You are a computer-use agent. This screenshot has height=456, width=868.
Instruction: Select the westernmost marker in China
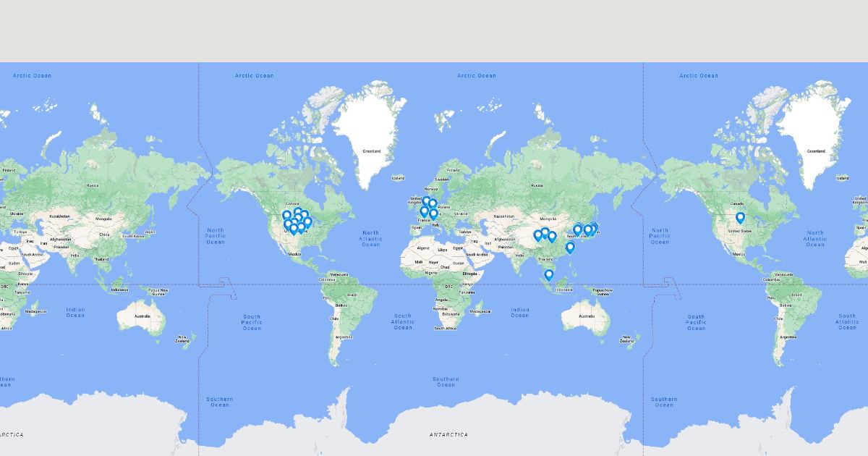click(538, 235)
